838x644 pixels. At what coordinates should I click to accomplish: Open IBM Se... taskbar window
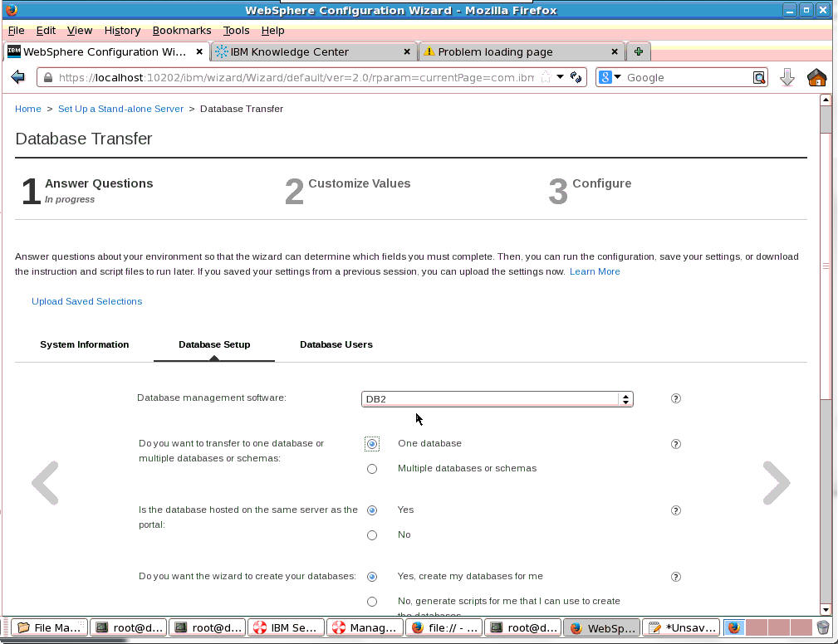[x=286, y=627]
